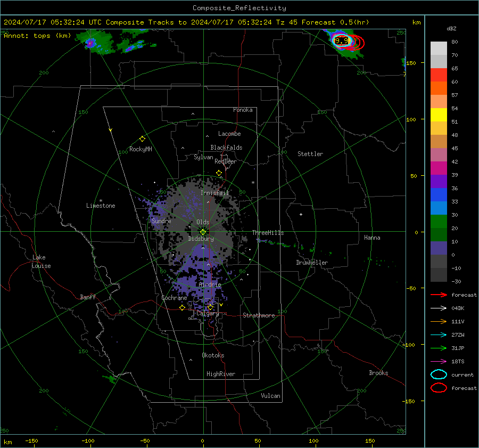Click the cyan current ellipse legend icon
Screen dimensions: 479x448
(x=439, y=374)
